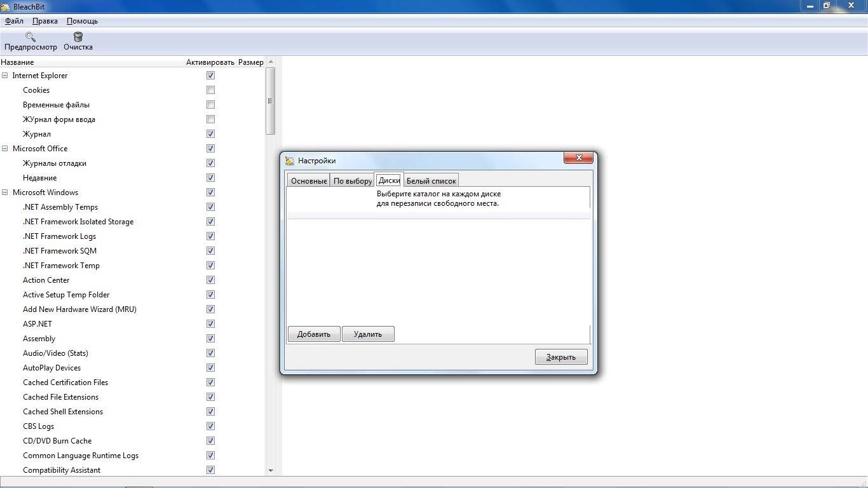
Task: Toggle the Microsoft Windows checkbox
Action: click(x=210, y=193)
